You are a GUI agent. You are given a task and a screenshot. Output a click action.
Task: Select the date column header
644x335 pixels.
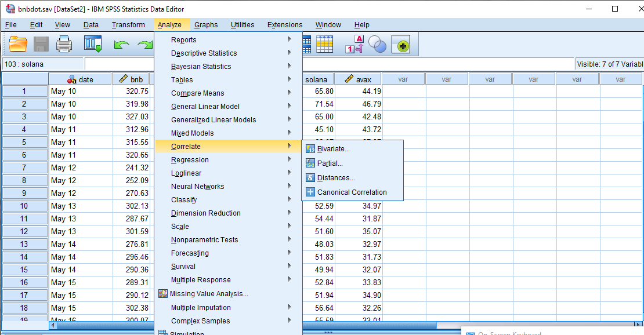point(80,79)
